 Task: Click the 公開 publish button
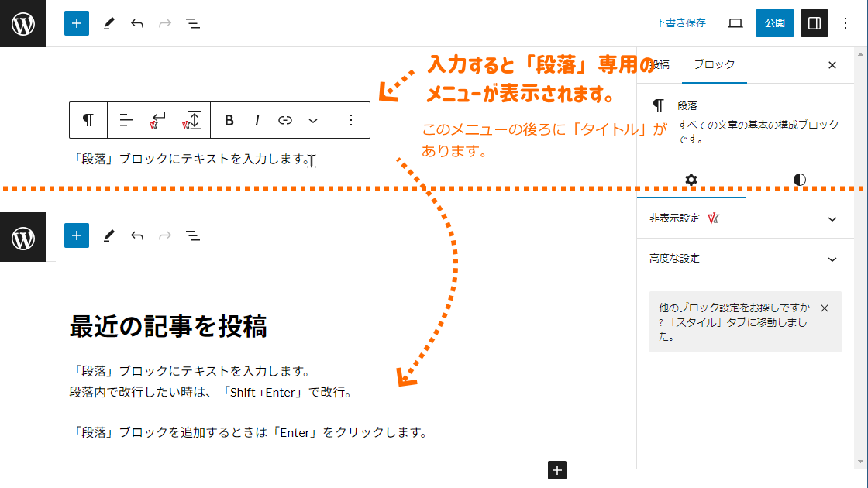pos(774,23)
